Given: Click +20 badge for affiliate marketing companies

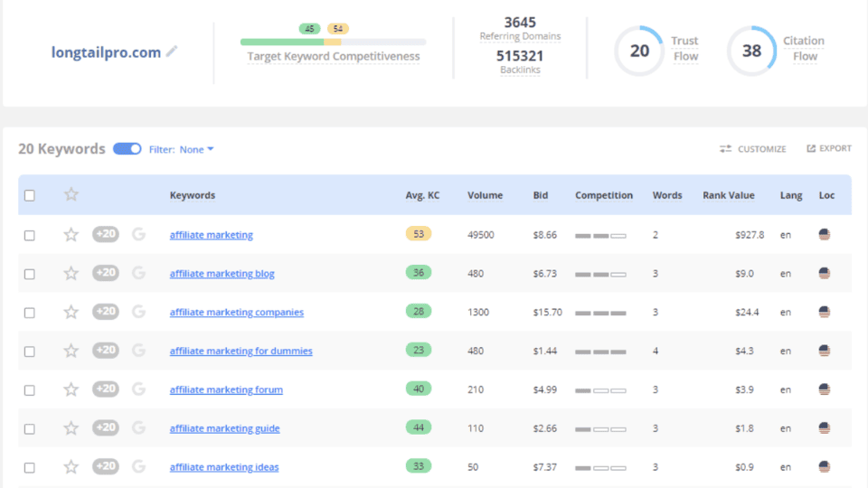Looking at the screenshot, I should [105, 312].
